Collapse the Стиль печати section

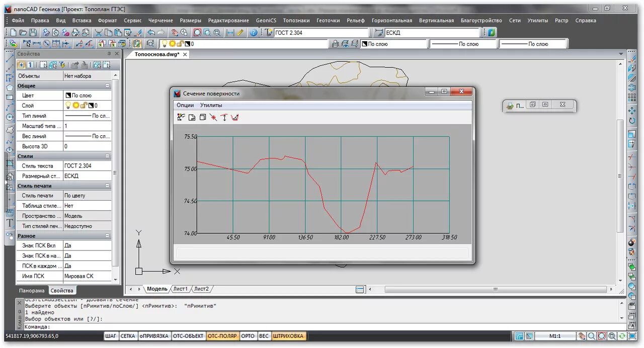coord(107,186)
